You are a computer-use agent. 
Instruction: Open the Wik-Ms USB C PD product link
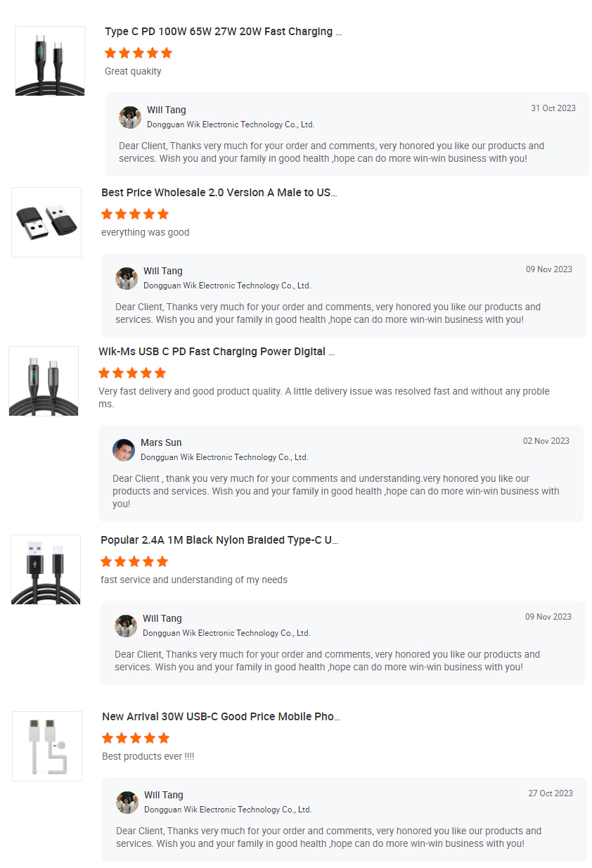coord(211,351)
